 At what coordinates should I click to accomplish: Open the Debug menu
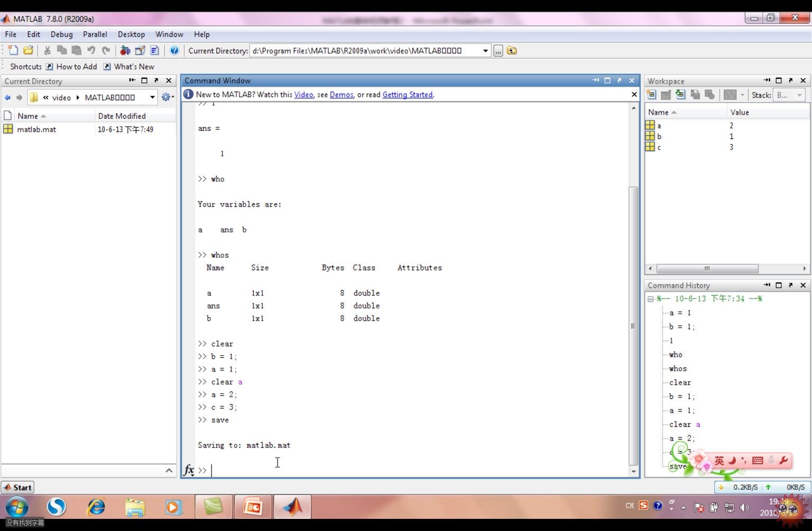[x=62, y=34]
